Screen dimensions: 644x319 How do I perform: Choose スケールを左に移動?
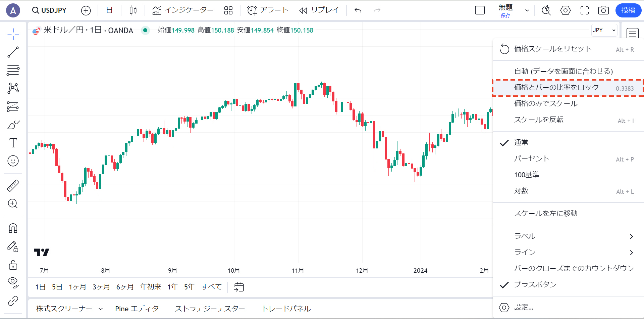pyautogui.click(x=569, y=214)
